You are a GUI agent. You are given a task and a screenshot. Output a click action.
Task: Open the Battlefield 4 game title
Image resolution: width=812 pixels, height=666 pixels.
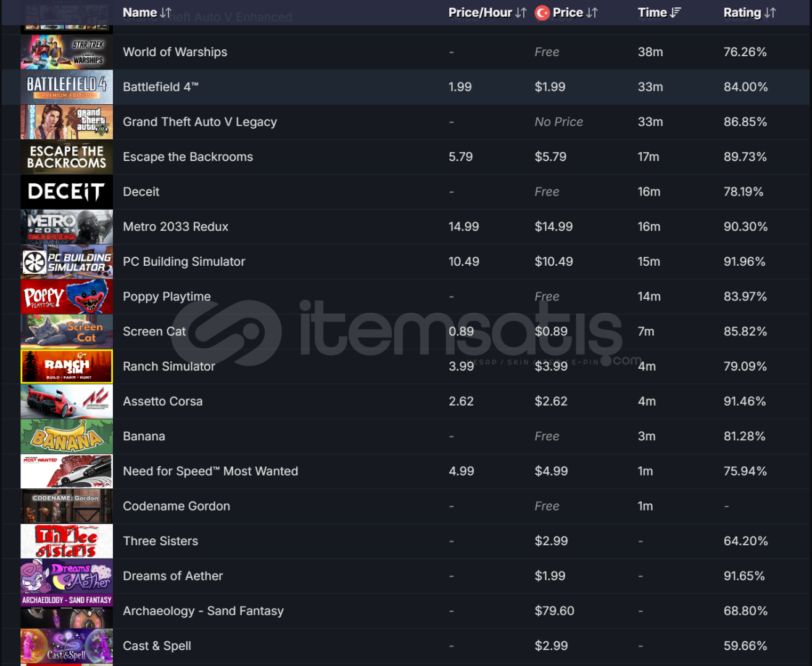(160, 87)
